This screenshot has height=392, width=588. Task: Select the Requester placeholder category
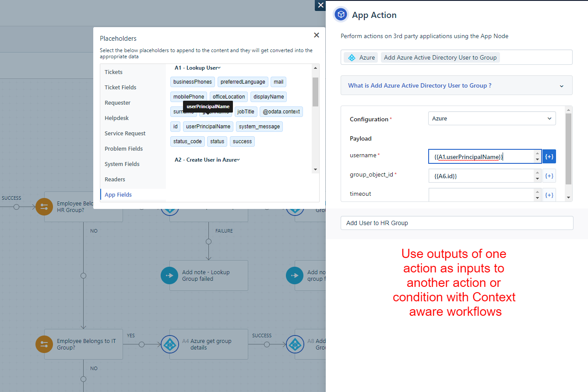tap(133, 102)
